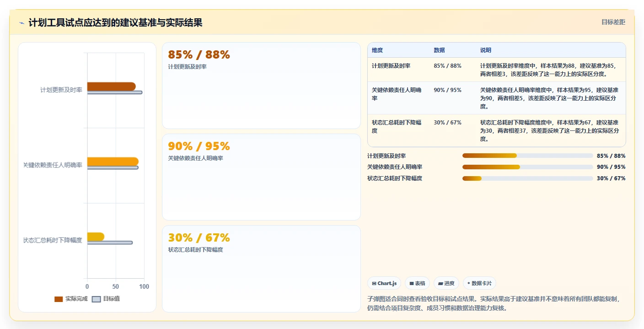Click chart axis label 状态汇总耗时下降幅度
This screenshot has width=644, height=329.
click(53, 240)
